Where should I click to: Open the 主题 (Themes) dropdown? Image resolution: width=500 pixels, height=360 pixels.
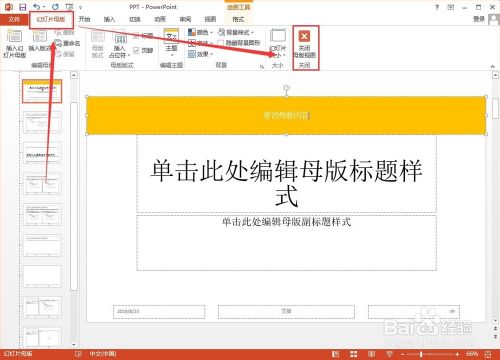tap(171, 42)
